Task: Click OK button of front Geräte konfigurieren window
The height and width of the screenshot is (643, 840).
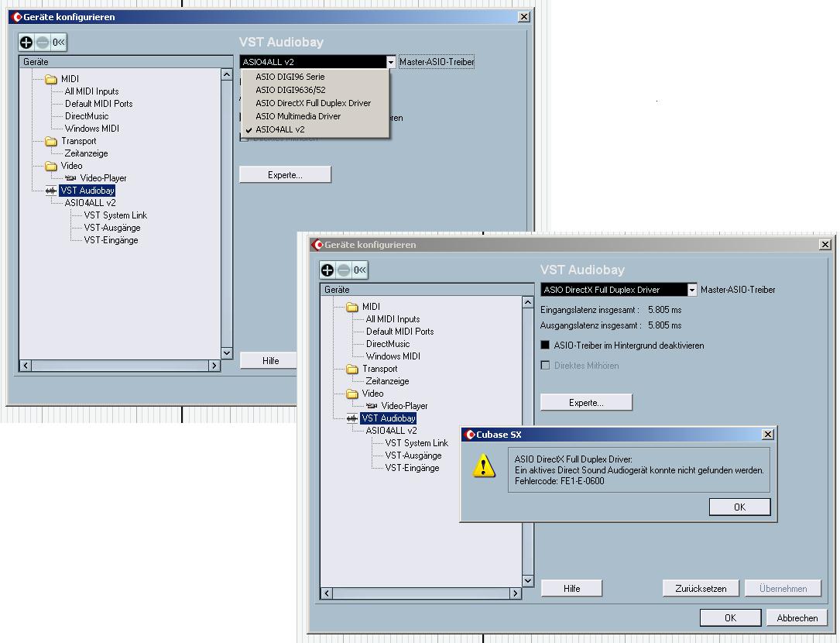Action: [x=730, y=617]
